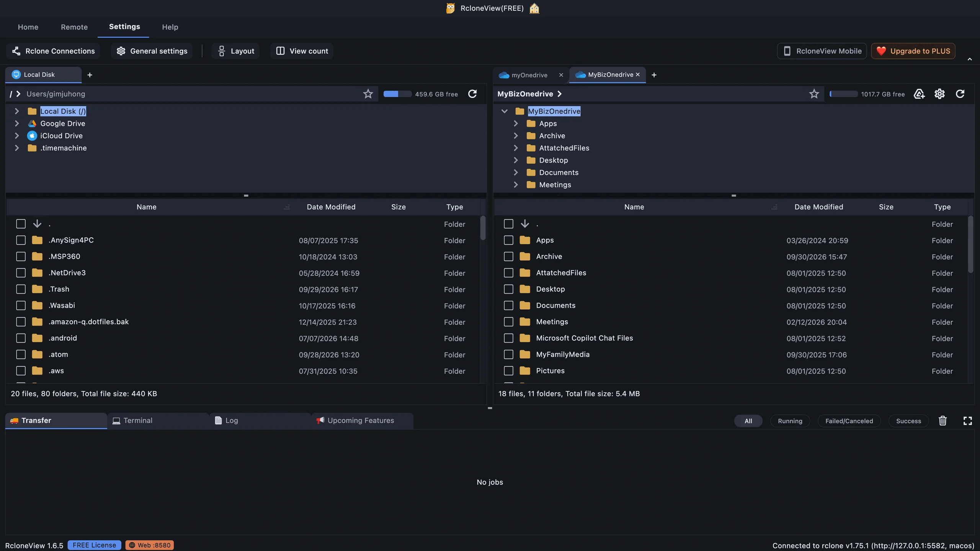Click the iCloud Drive icon in the tree
Viewport: 980px width, 551px height.
(x=32, y=136)
